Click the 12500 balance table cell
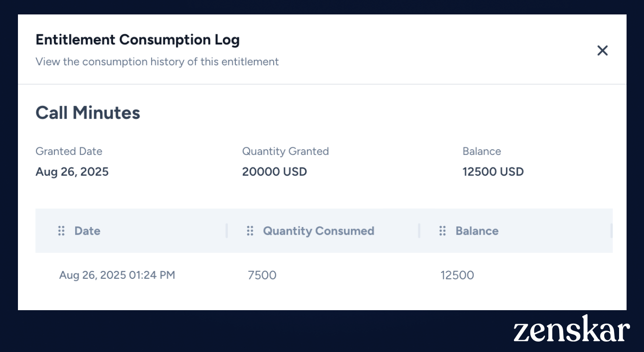Screen dimensions: 644x352 coord(457,275)
